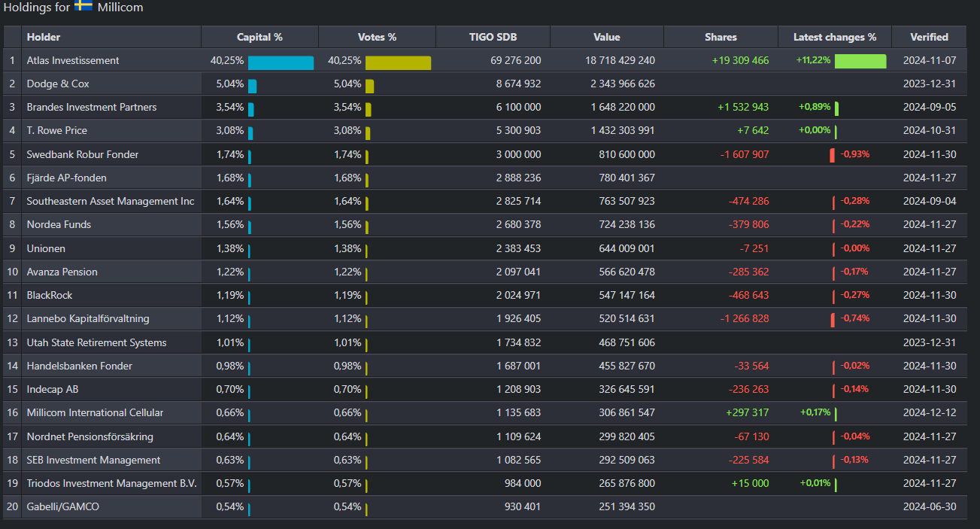Open holder Brandes Investment Partners

pyautogui.click(x=92, y=107)
